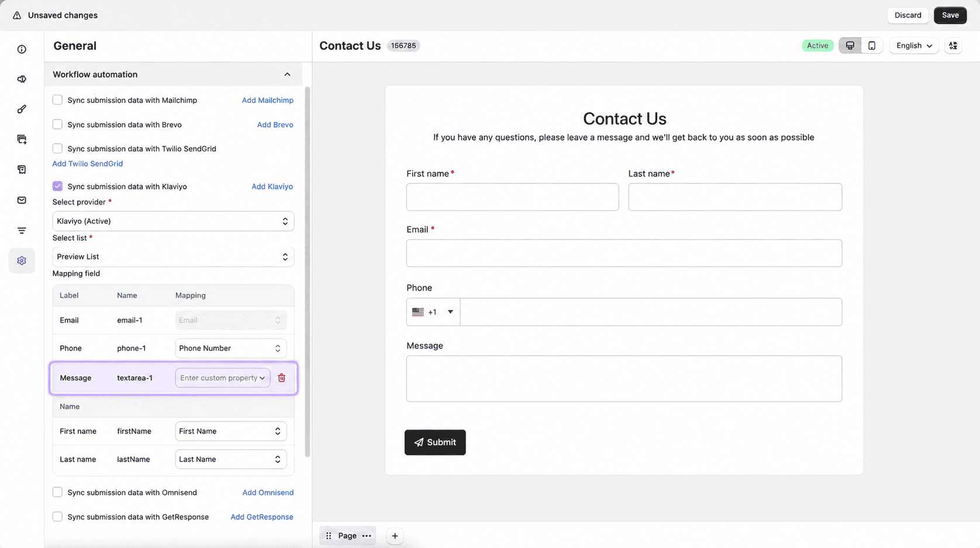Click the drag handle dots beside Page
Viewport: 980px width, 548px height.
[x=329, y=536]
